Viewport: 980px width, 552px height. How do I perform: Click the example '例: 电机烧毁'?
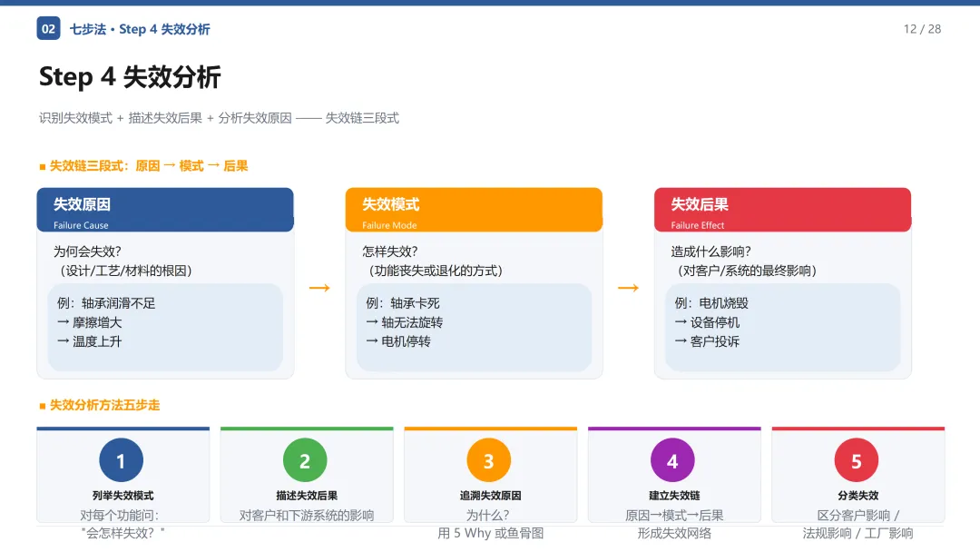(711, 303)
